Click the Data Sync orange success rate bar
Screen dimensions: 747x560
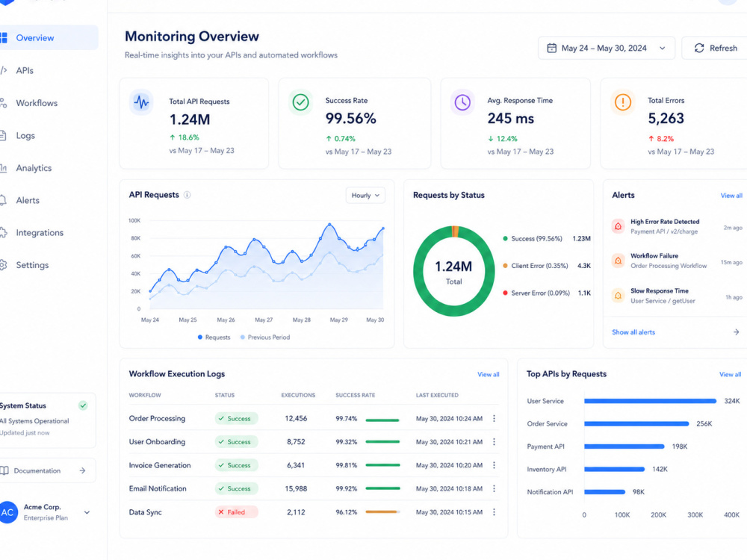click(382, 512)
